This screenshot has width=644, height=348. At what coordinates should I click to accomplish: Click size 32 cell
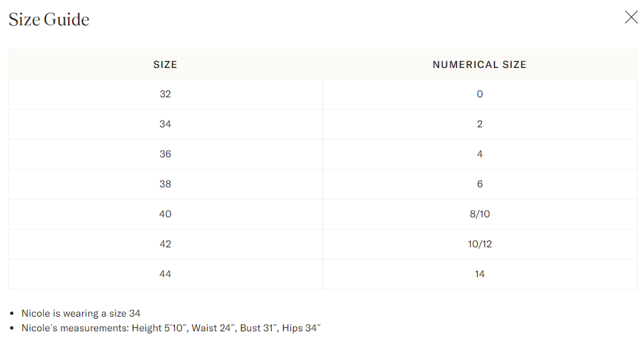(166, 95)
